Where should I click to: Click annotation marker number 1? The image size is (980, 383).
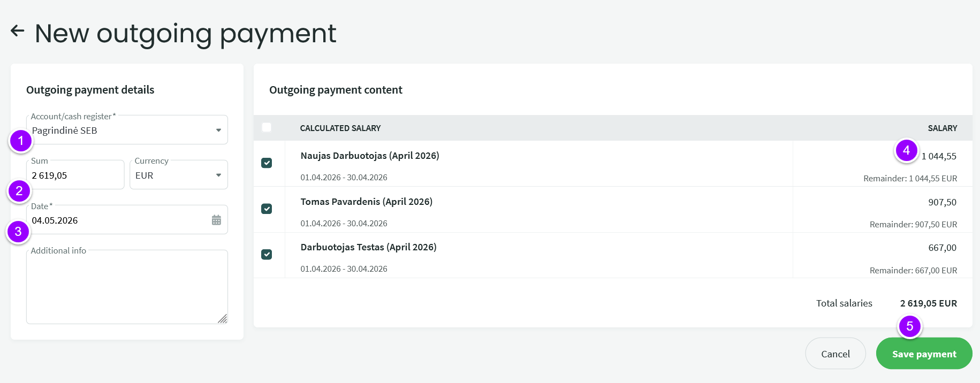[x=21, y=141]
